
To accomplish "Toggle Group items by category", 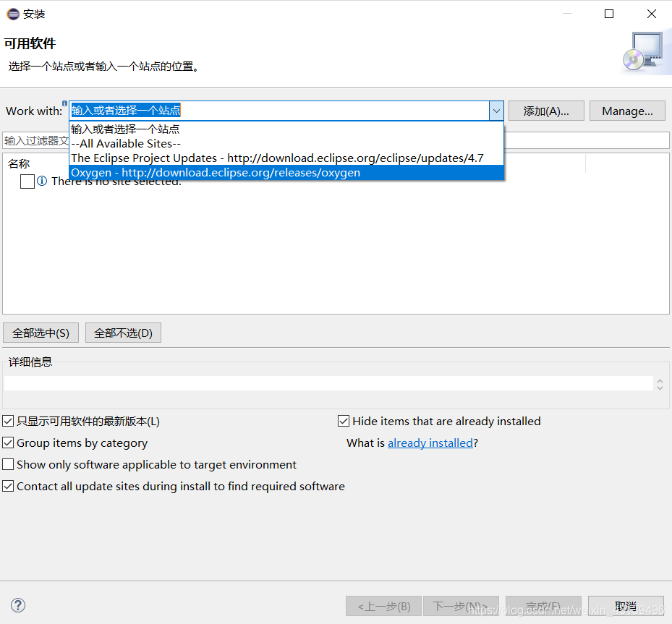I will pyautogui.click(x=8, y=443).
